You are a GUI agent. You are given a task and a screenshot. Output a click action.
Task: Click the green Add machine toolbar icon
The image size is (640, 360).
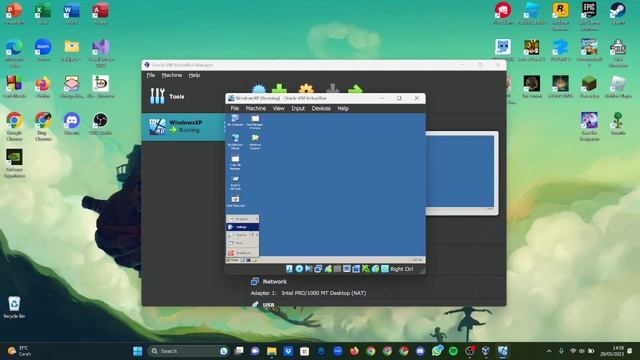280,89
